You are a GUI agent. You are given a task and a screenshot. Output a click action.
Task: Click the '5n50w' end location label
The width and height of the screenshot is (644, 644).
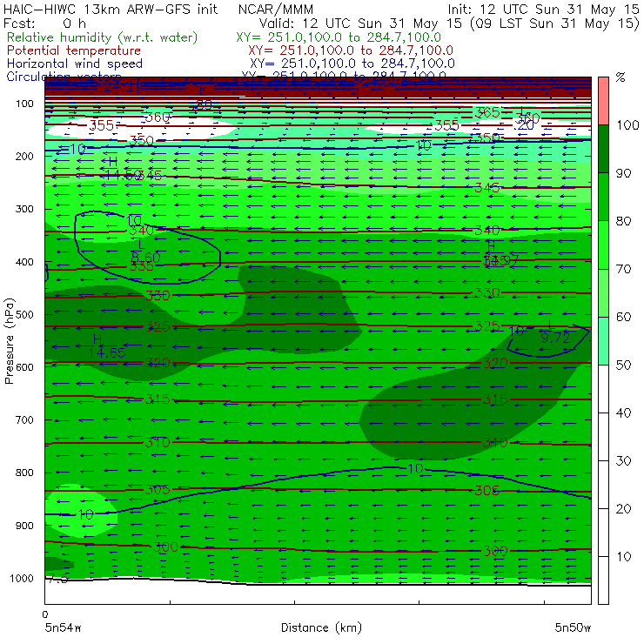(573, 627)
